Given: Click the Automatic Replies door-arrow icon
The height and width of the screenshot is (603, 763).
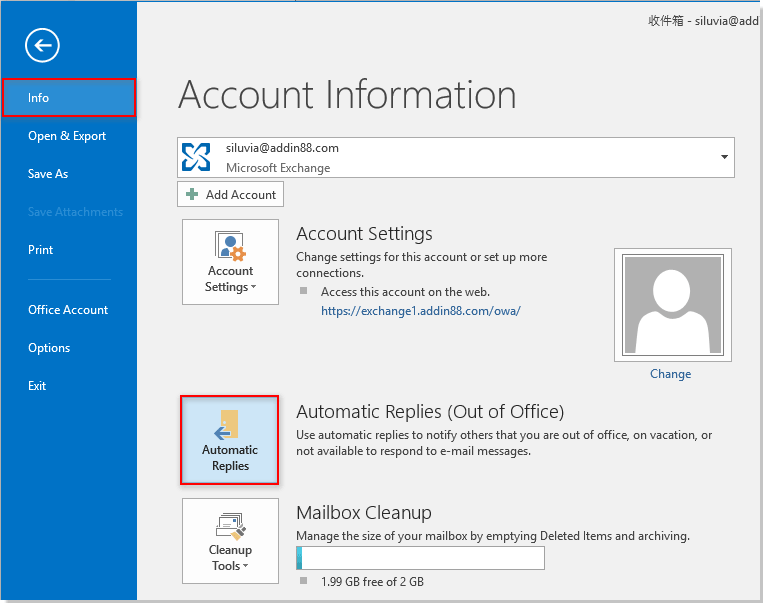Looking at the screenshot, I should (226, 424).
